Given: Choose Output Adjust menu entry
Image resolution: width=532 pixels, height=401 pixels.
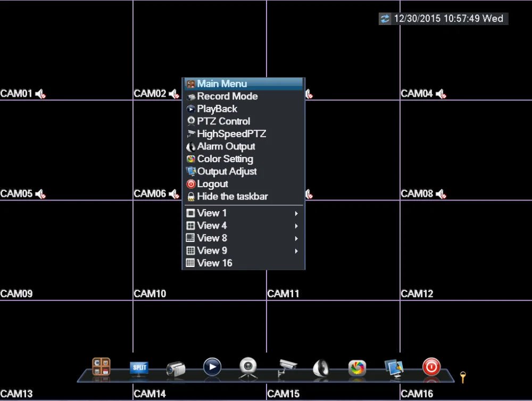Looking at the screenshot, I should [x=243, y=172].
